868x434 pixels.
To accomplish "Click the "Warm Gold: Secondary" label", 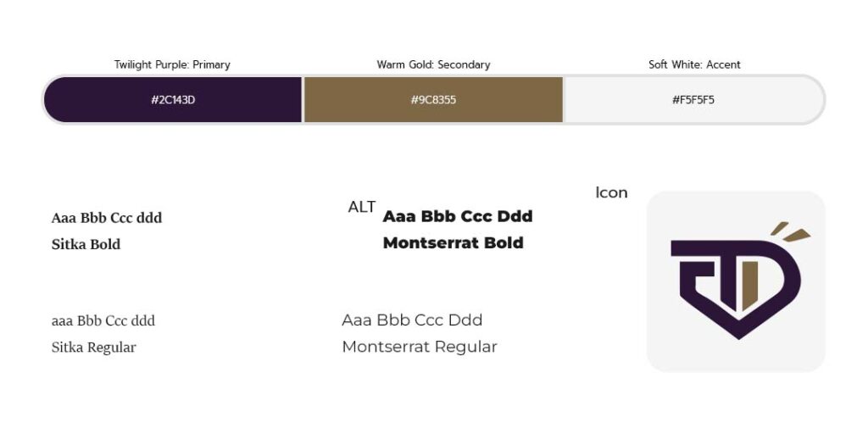I will [433, 64].
